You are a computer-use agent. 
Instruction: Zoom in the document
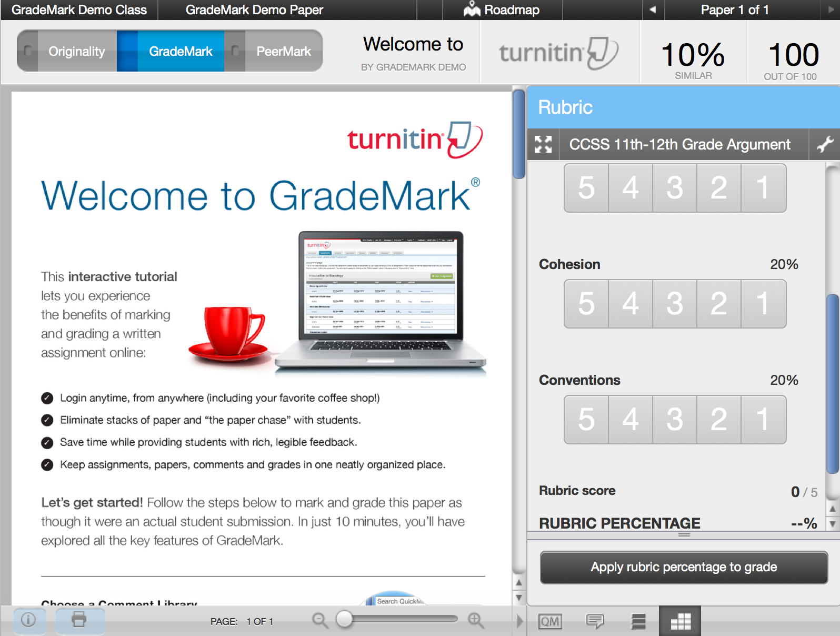[x=476, y=621]
